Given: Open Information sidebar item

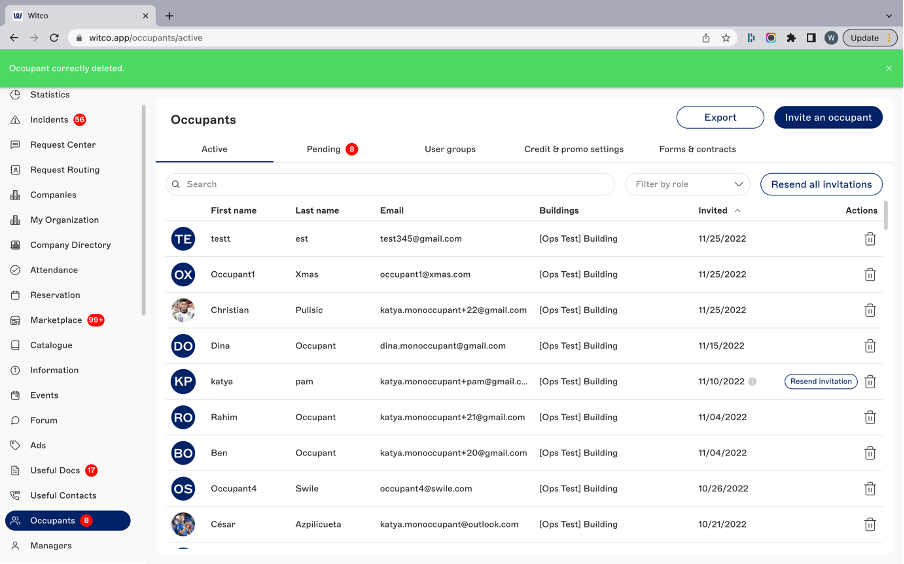Looking at the screenshot, I should [54, 370].
